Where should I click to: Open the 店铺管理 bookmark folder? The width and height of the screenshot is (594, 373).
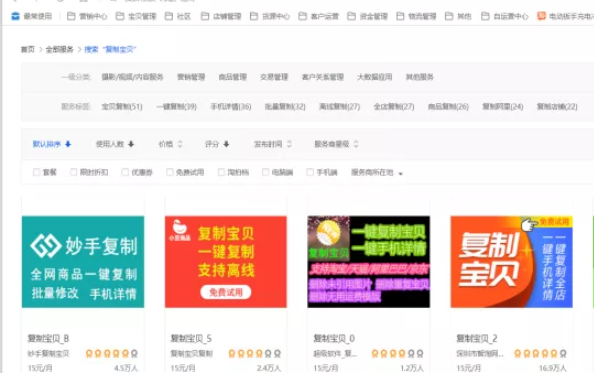(x=221, y=16)
